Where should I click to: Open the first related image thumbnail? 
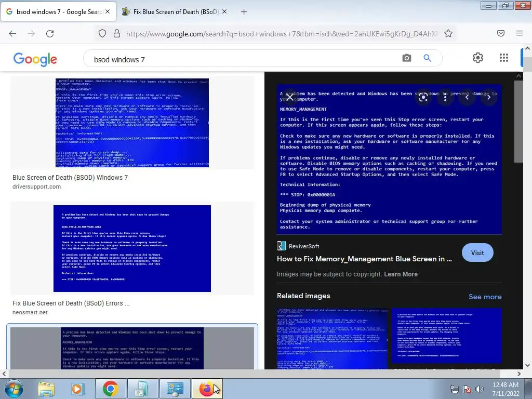pos(332,338)
